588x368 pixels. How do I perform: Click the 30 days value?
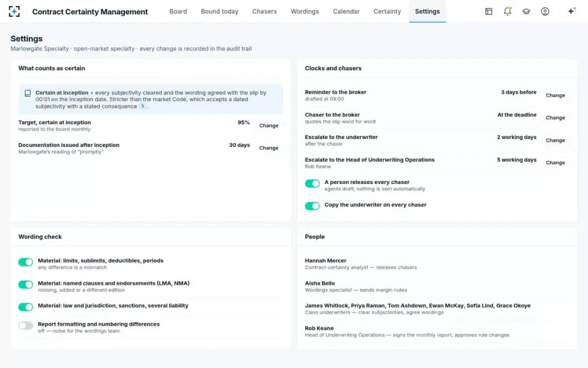[x=240, y=145]
